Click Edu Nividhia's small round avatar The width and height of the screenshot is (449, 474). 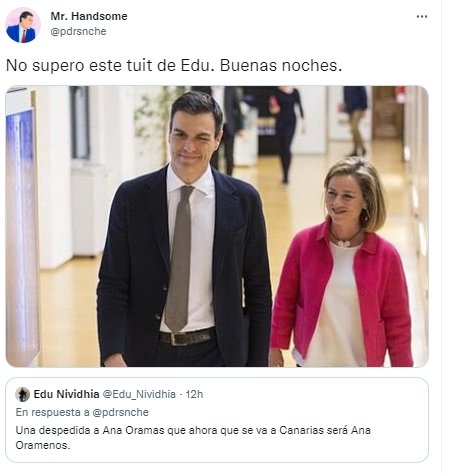coord(23,394)
